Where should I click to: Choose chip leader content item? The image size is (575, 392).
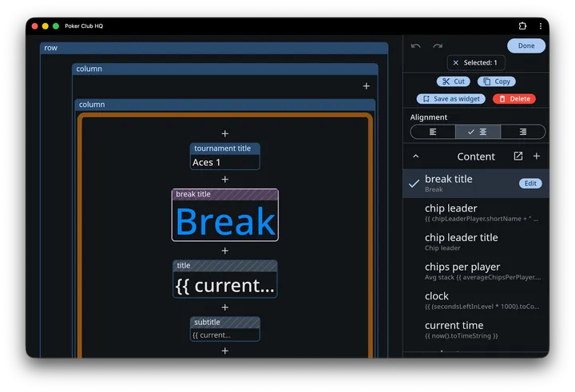[x=476, y=212]
